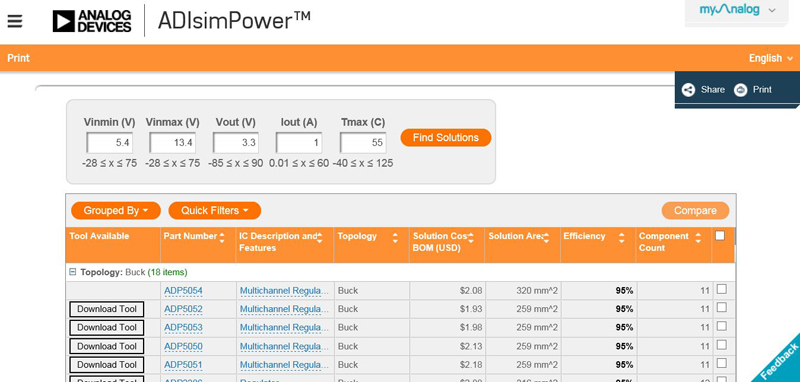Click the Analog Devices logo
The height and width of the screenshot is (382, 800).
point(92,21)
